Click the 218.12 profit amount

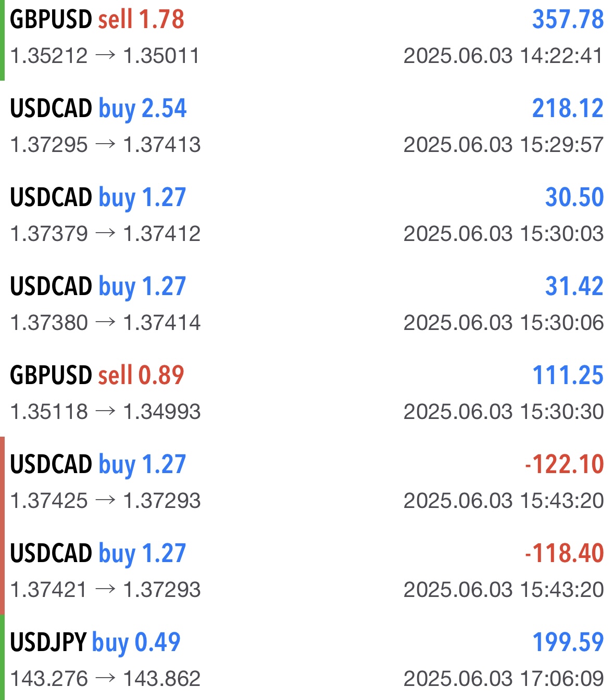click(568, 108)
